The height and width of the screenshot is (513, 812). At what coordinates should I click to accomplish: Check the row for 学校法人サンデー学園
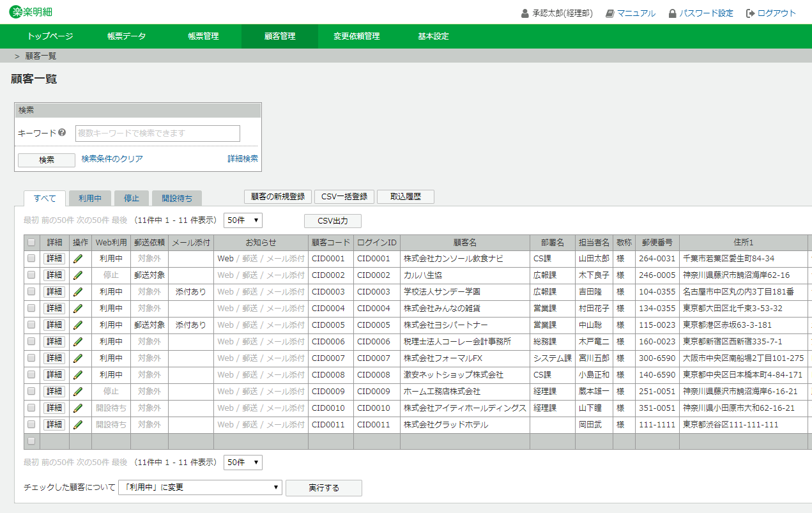pos(31,292)
